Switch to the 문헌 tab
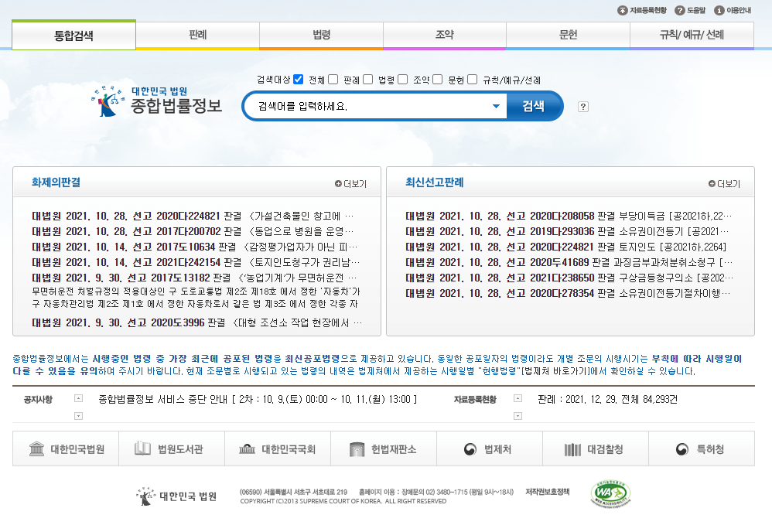The height and width of the screenshot is (532, 772). [568, 35]
